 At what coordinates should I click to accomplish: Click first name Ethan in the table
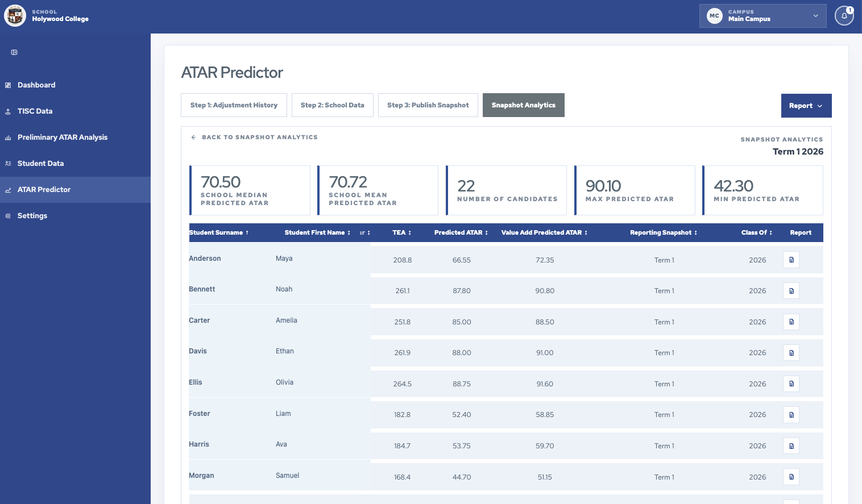285,351
